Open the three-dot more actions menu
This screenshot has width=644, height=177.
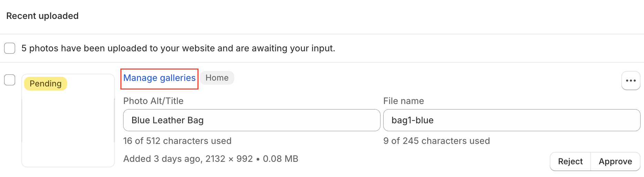[x=631, y=81]
